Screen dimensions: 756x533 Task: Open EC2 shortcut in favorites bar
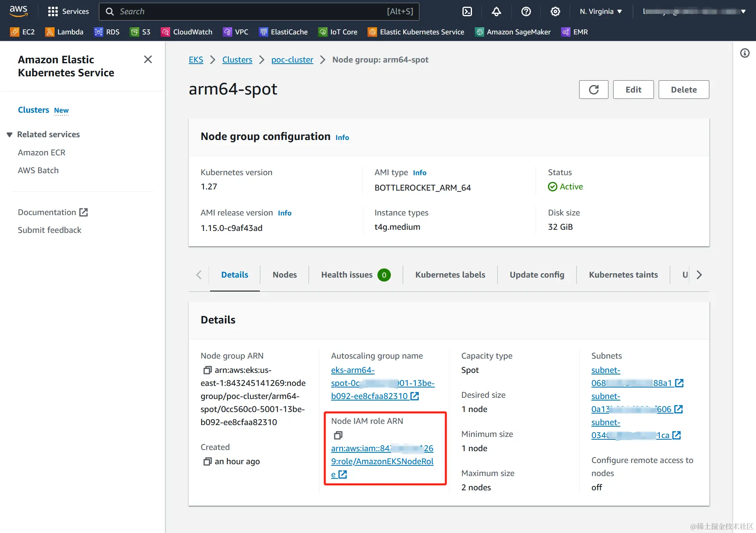coord(23,32)
